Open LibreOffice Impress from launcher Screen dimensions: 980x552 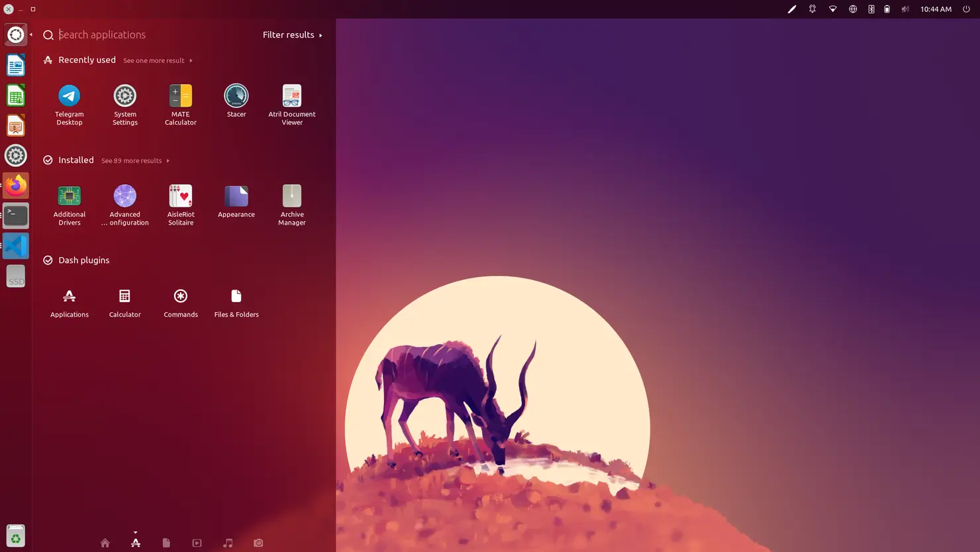click(x=15, y=125)
